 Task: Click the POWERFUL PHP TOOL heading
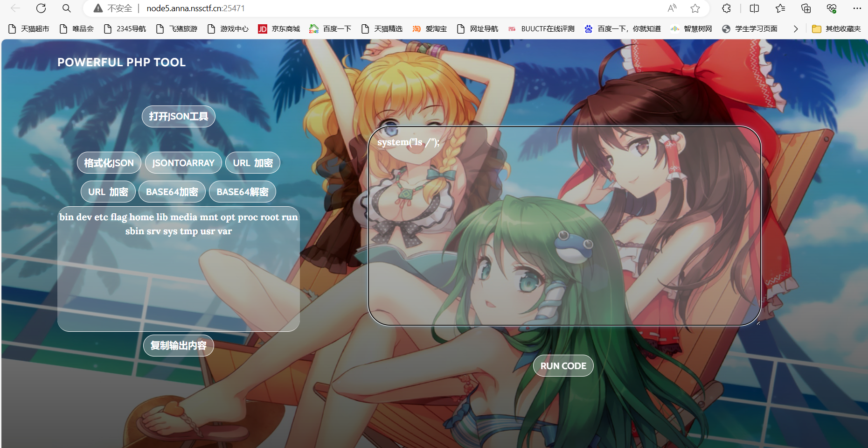point(121,62)
